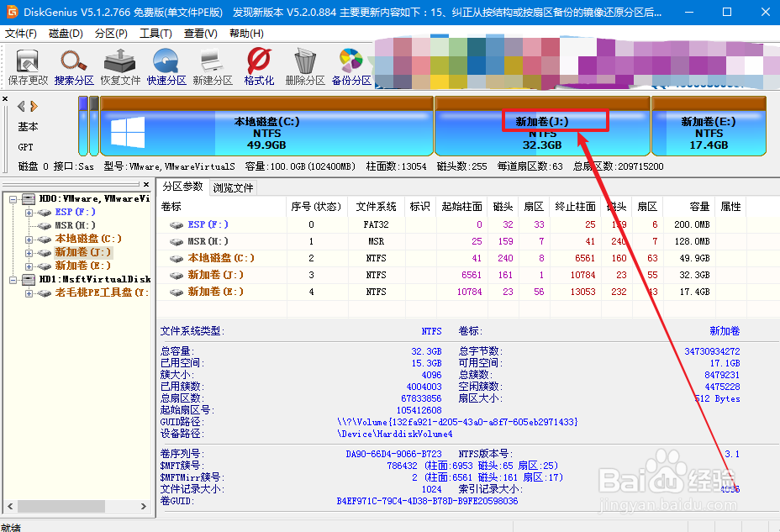
Task: Select HD0:VMware disk in tree
Action: 94,199
